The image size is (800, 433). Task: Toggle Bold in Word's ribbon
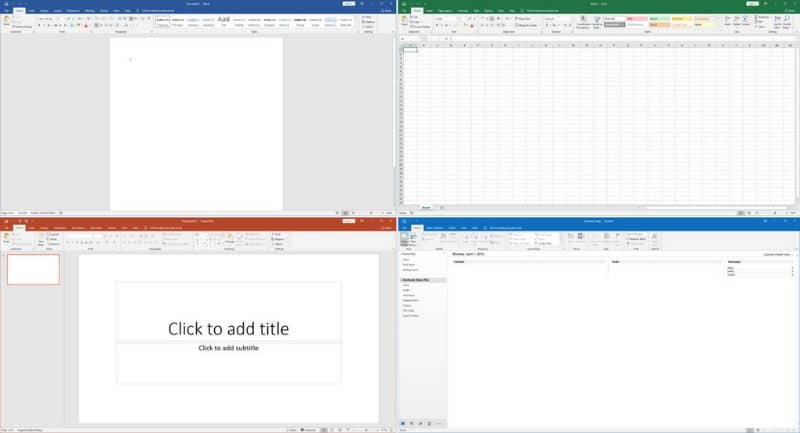39,25
